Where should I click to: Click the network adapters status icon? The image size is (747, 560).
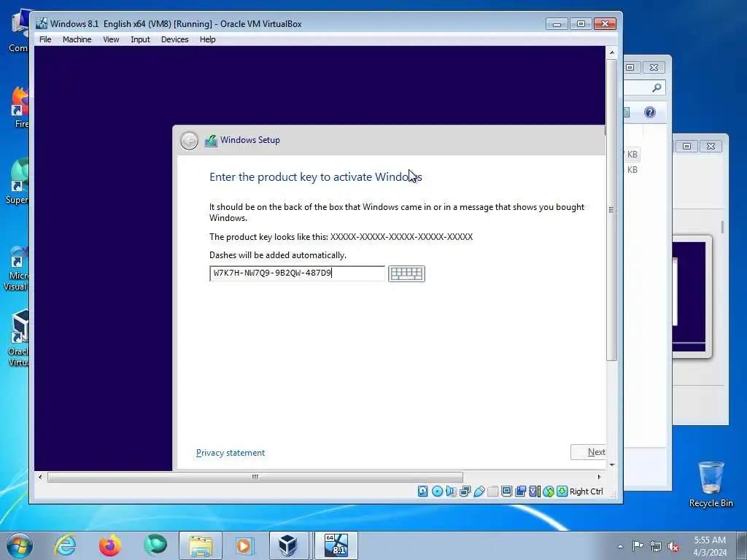(465, 491)
